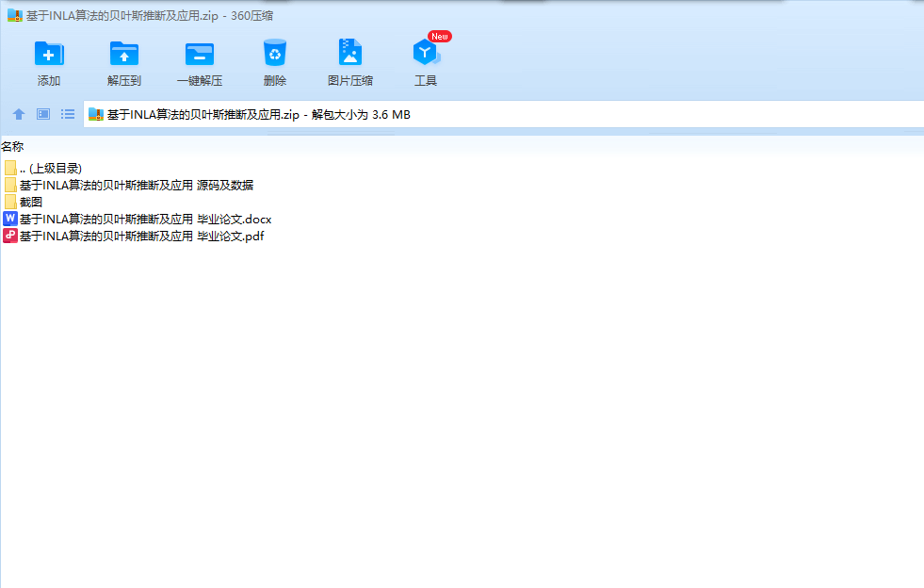
Task: Select the '源码及数据' folder
Action: click(x=129, y=186)
